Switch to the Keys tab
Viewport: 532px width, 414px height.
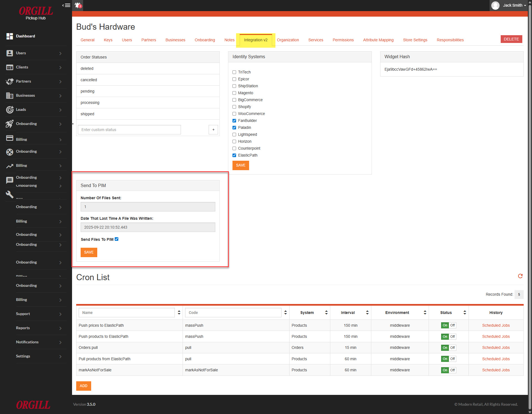click(108, 40)
